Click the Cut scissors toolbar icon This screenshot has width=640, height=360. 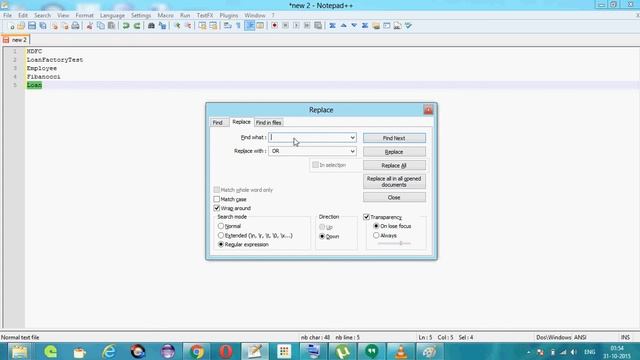tap(89, 26)
